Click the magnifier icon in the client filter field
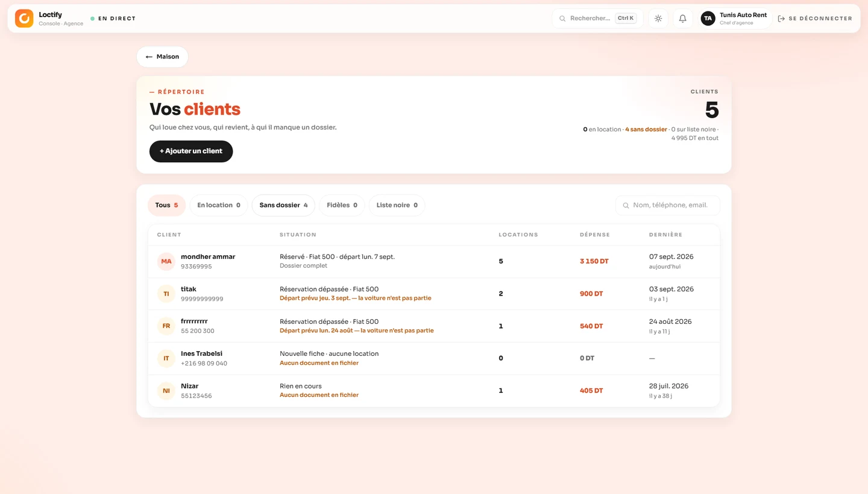868x494 pixels. click(626, 206)
